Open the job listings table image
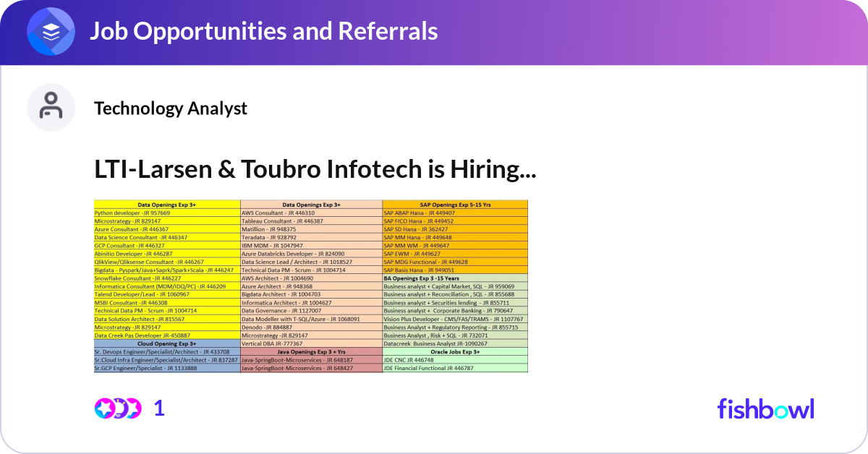The width and height of the screenshot is (868, 454). click(x=310, y=286)
